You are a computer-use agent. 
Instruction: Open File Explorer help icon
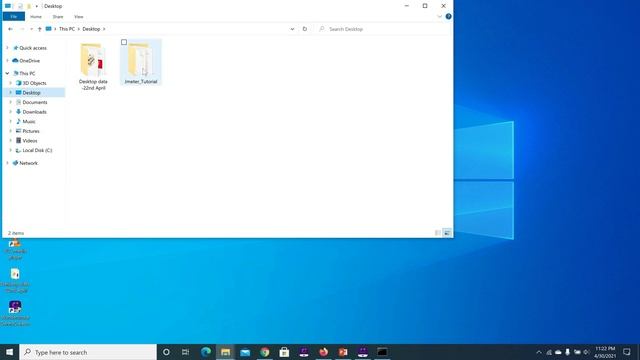(x=448, y=16)
